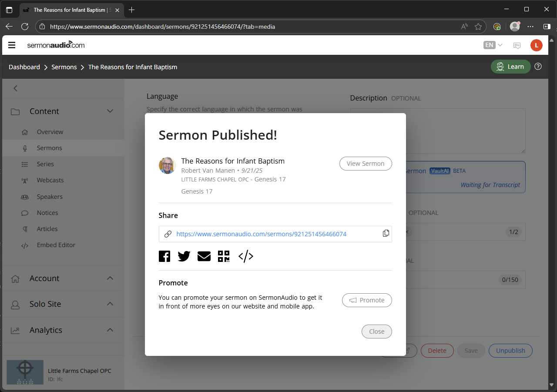Go to Dashboard breadcrumb

(x=24, y=67)
